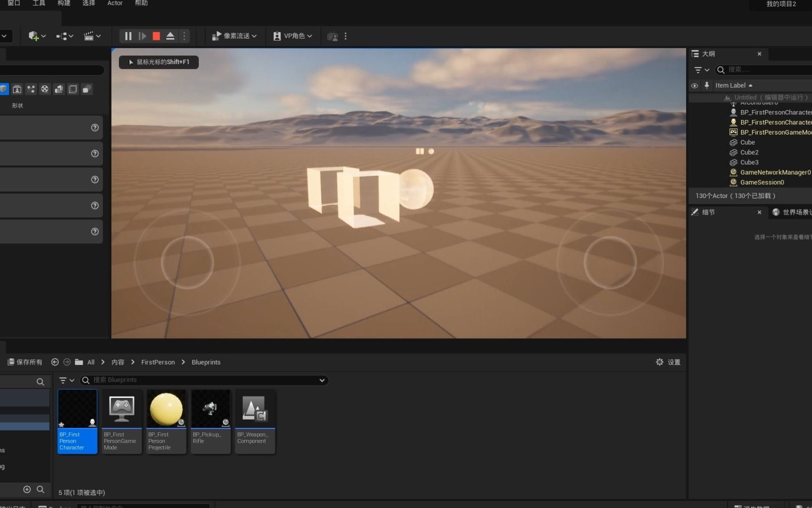Image resolution: width=812 pixels, height=508 pixels.
Task: Click the FirstPerson breadcrumb
Action: (158, 362)
